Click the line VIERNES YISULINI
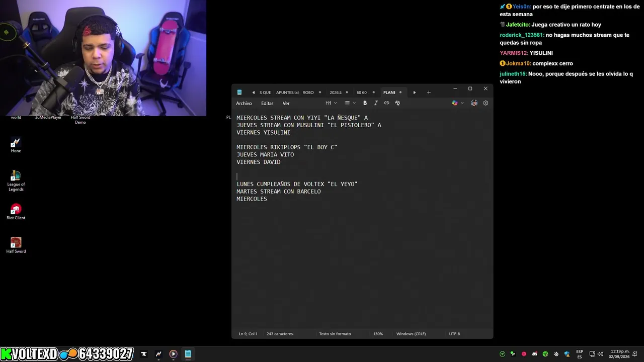The image size is (644, 362). (264, 133)
